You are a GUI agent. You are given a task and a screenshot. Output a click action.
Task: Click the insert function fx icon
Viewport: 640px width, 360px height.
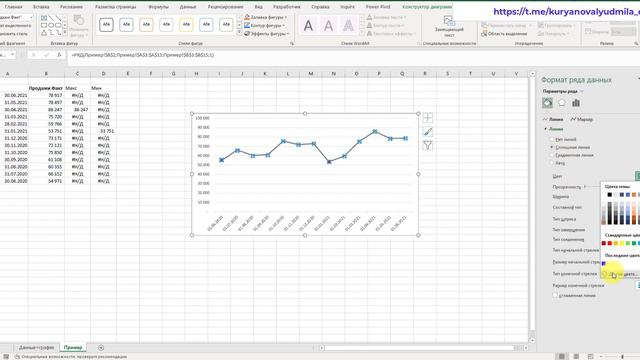point(60,55)
